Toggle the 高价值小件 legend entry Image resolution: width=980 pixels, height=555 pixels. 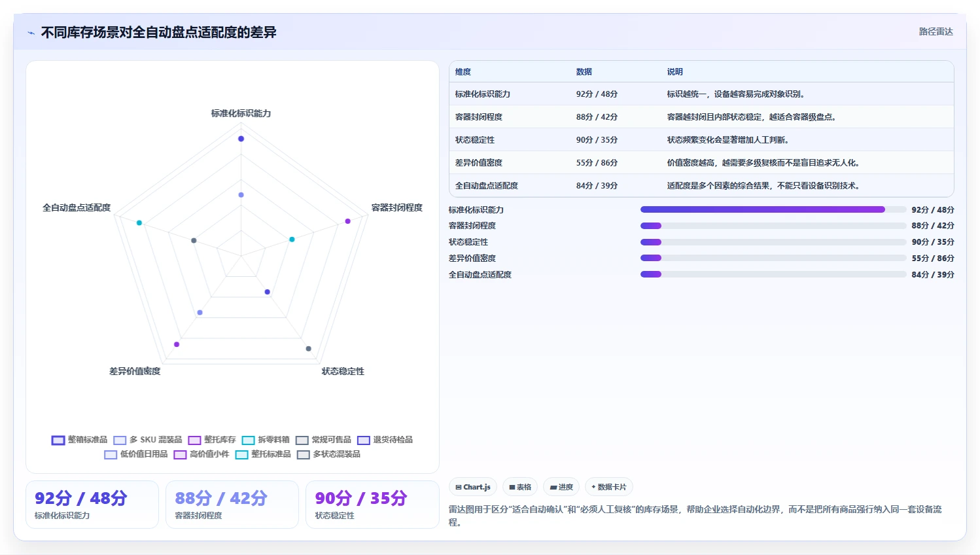(201, 454)
